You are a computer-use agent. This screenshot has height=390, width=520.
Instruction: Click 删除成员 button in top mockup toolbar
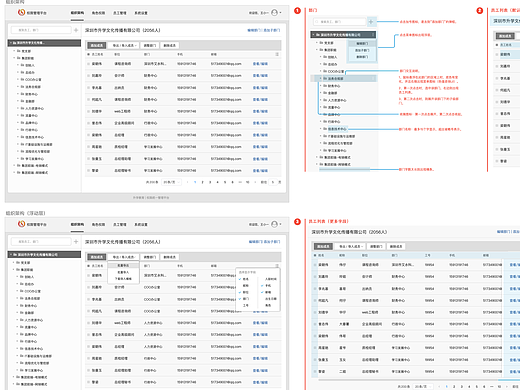[170, 45]
